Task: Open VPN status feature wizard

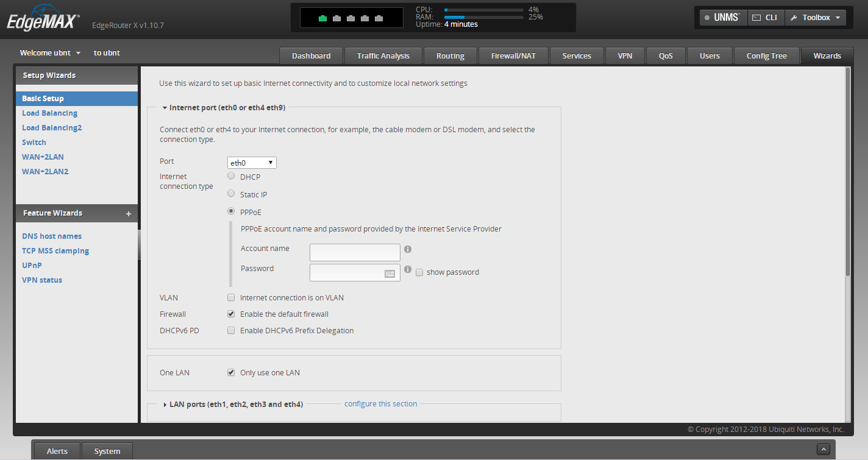Action: pyautogui.click(x=42, y=280)
